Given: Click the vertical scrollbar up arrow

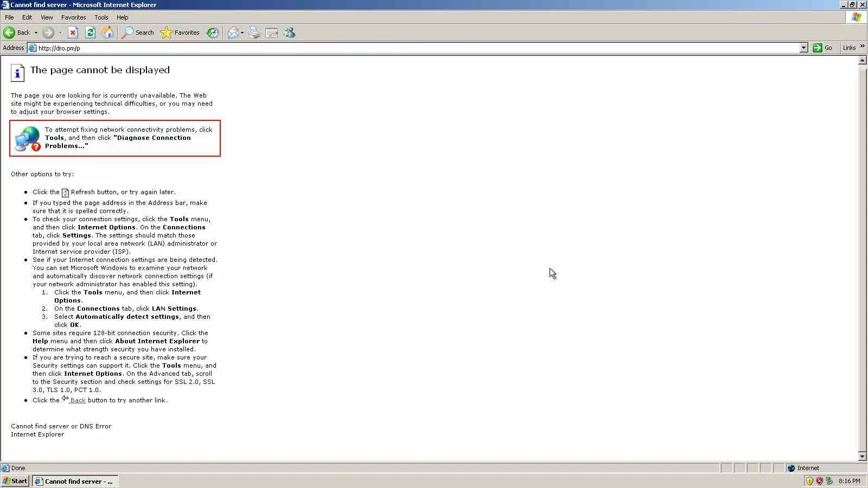Looking at the screenshot, I should [x=863, y=60].
